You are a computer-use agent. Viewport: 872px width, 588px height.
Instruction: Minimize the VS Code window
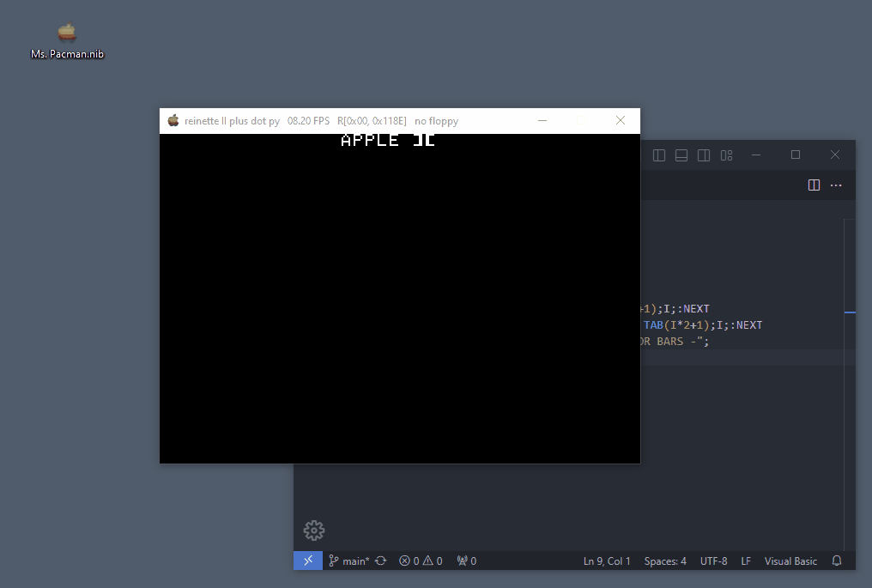(756, 155)
